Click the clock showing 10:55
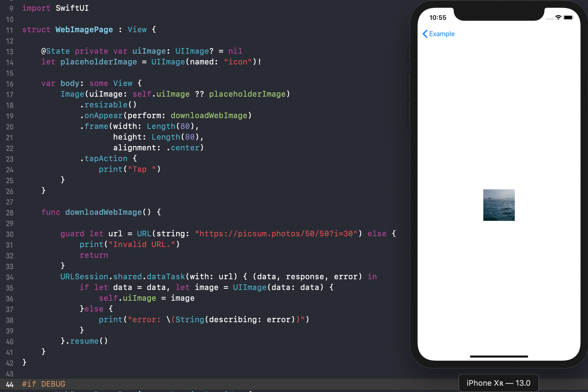 coord(437,18)
